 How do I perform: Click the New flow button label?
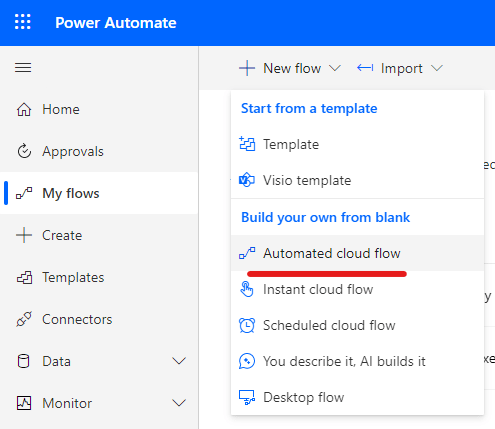[292, 68]
